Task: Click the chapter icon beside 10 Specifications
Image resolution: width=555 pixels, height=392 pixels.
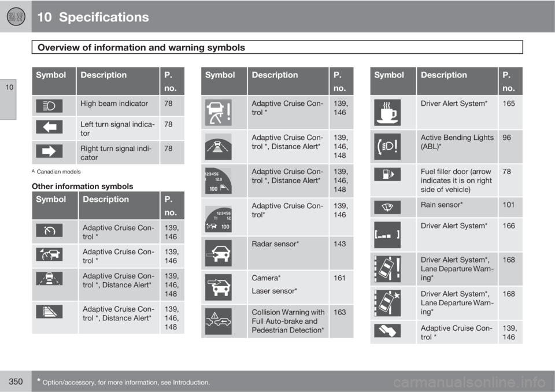Action: point(16,17)
